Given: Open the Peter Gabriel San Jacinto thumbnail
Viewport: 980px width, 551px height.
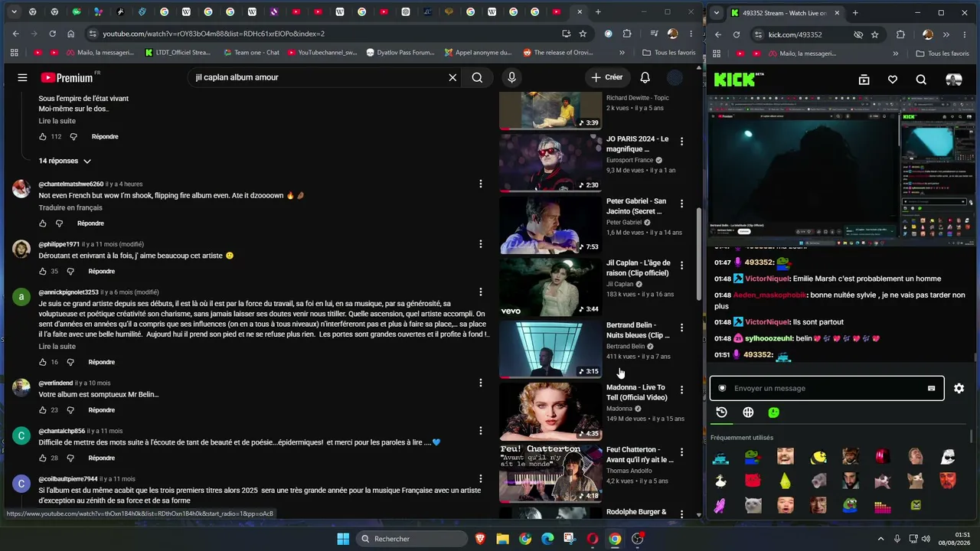Looking at the screenshot, I should pyautogui.click(x=550, y=225).
